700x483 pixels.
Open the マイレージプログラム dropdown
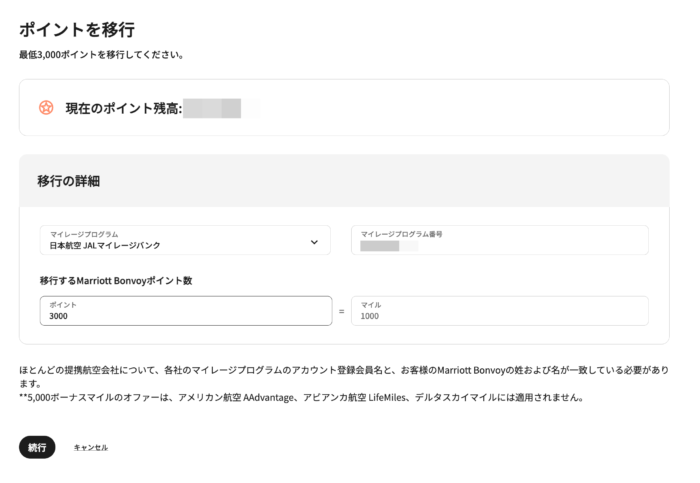tap(185, 240)
